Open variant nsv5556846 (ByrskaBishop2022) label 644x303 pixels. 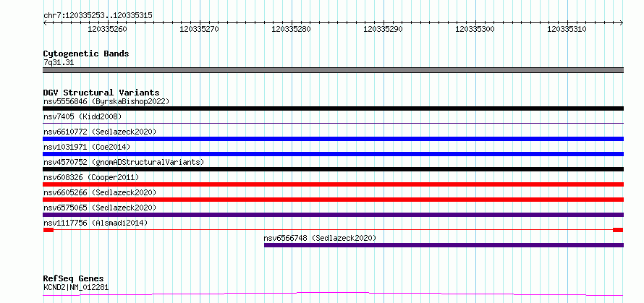(106, 101)
